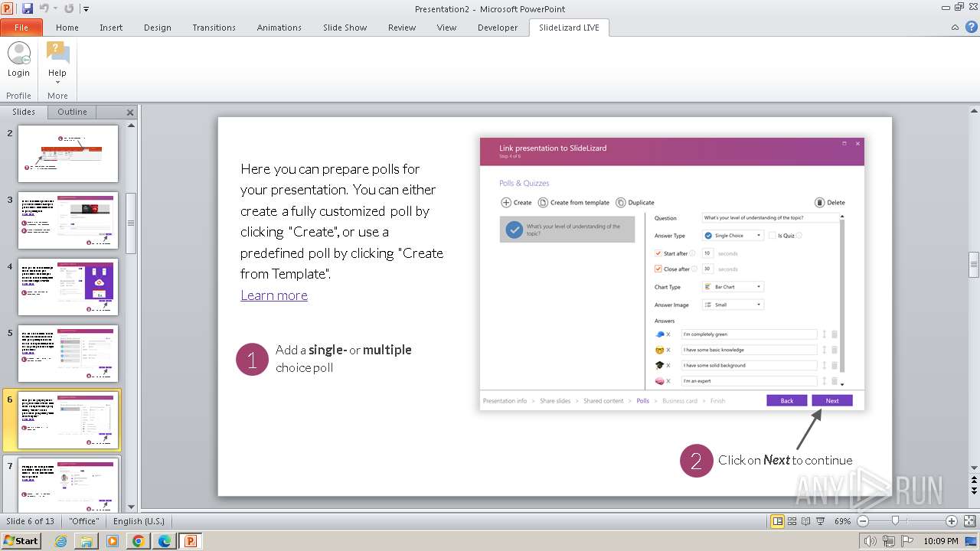The width and height of the screenshot is (980, 551).
Task: Switch to the Review ribbon tab
Action: (402, 28)
